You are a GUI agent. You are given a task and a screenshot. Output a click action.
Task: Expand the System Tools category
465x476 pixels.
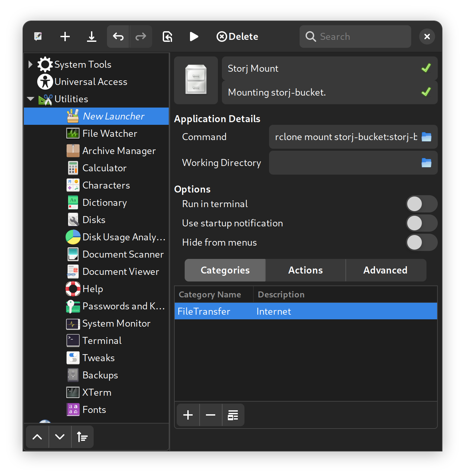30,64
